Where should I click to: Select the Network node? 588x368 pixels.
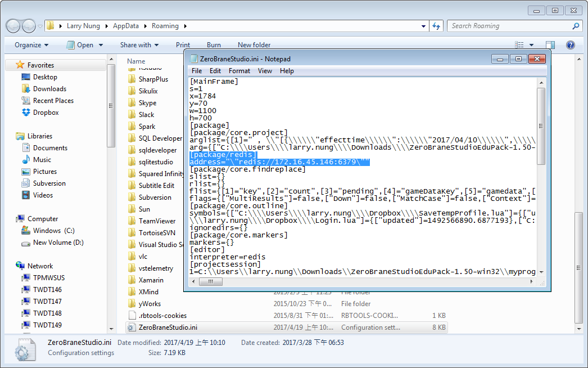[x=40, y=266]
